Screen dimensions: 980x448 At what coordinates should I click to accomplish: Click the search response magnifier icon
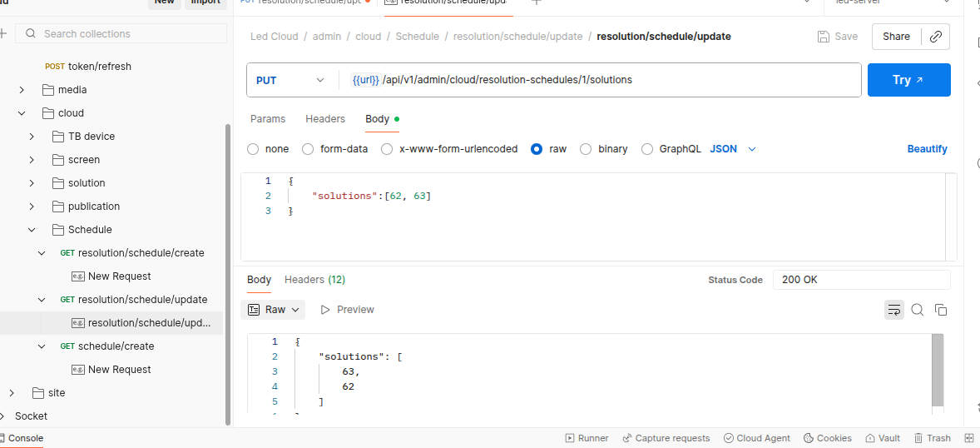pos(918,310)
